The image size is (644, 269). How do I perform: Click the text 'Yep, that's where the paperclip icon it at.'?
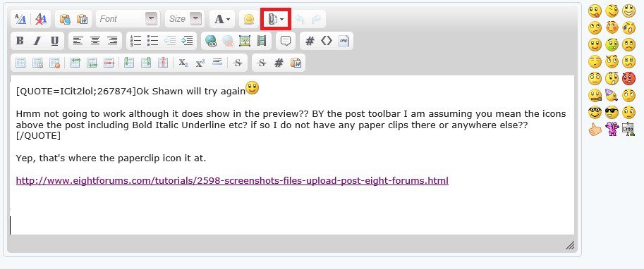[111, 158]
